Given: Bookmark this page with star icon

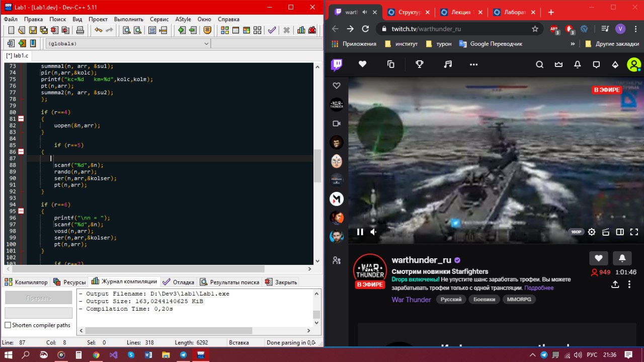Looking at the screenshot, I should [535, 29].
